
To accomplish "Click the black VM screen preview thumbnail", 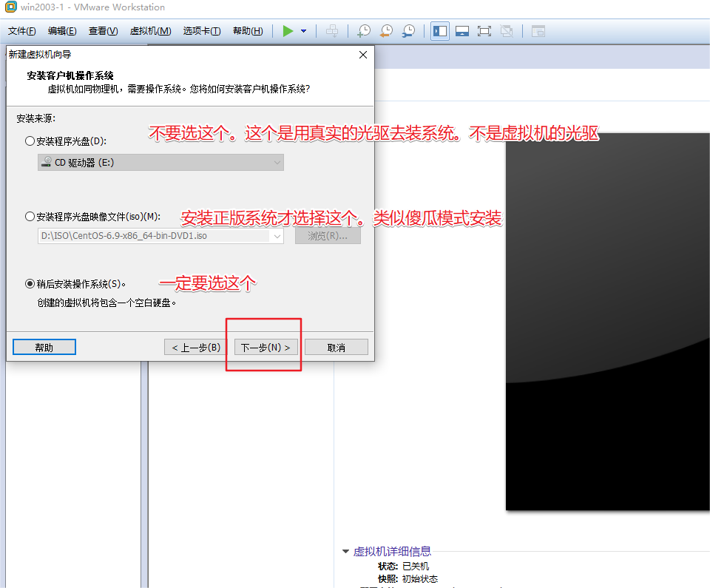I will click(608, 322).
